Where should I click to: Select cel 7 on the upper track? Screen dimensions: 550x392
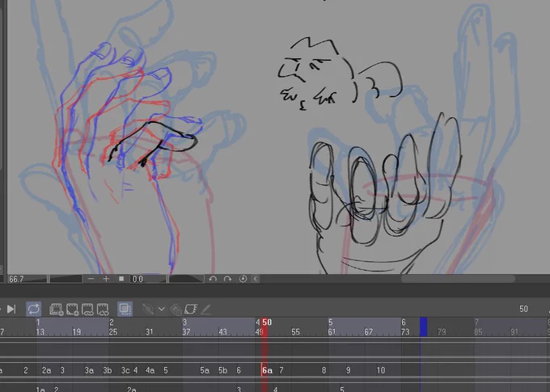click(x=281, y=370)
